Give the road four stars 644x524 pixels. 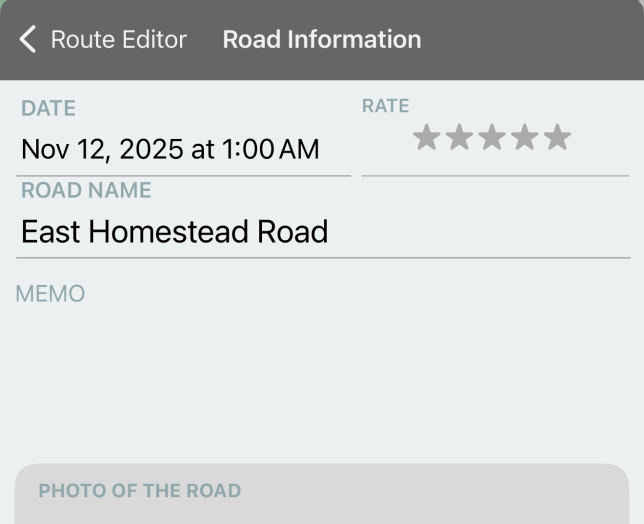click(525, 138)
